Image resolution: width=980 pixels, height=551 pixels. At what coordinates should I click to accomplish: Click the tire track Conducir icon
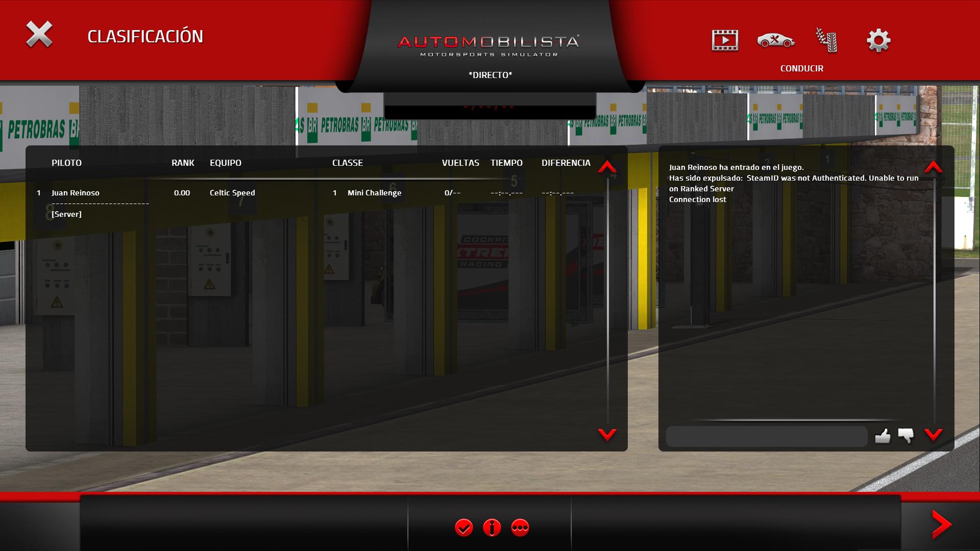pyautogui.click(x=826, y=40)
